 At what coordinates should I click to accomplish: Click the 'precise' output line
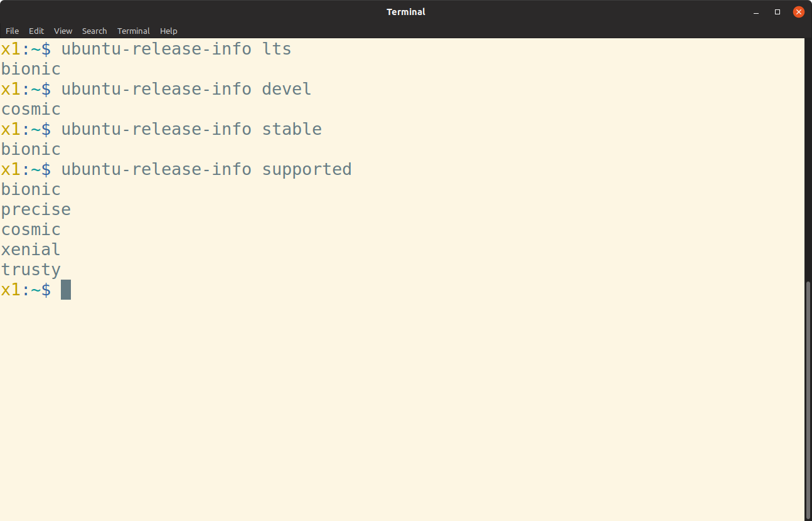pyautogui.click(x=36, y=209)
